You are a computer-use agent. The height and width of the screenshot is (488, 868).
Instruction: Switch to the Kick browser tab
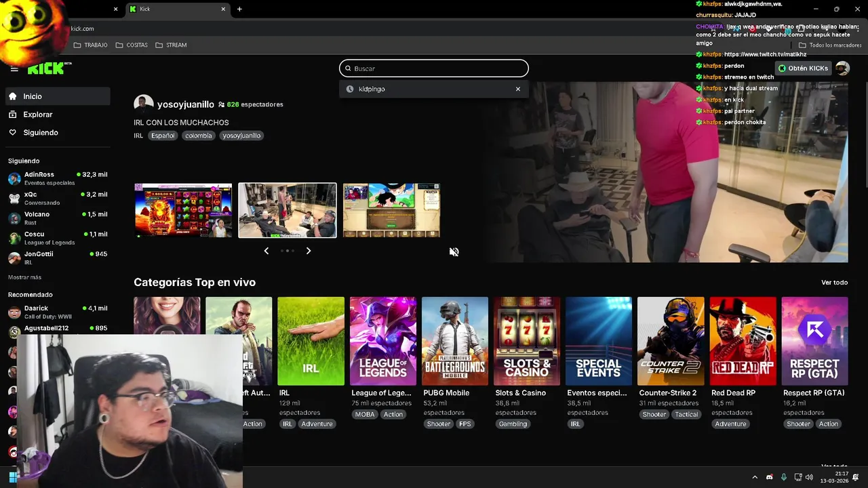pyautogui.click(x=178, y=9)
